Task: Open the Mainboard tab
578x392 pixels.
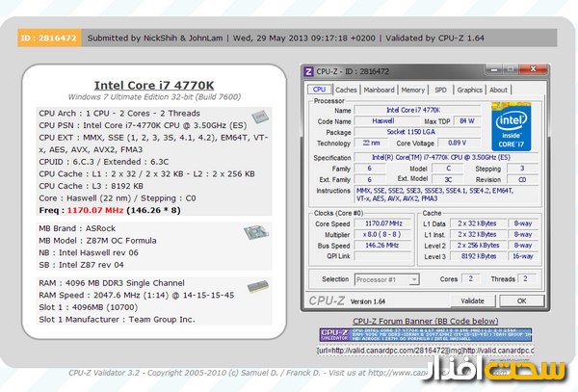Action: [x=379, y=90]
